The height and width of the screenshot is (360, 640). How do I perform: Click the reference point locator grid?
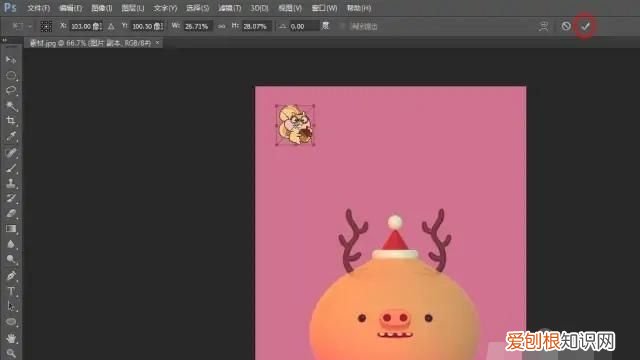(x=46, y=27)
